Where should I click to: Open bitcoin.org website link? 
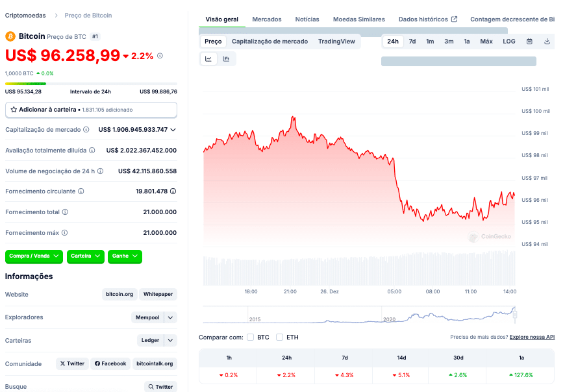click(x=119, y=294)
